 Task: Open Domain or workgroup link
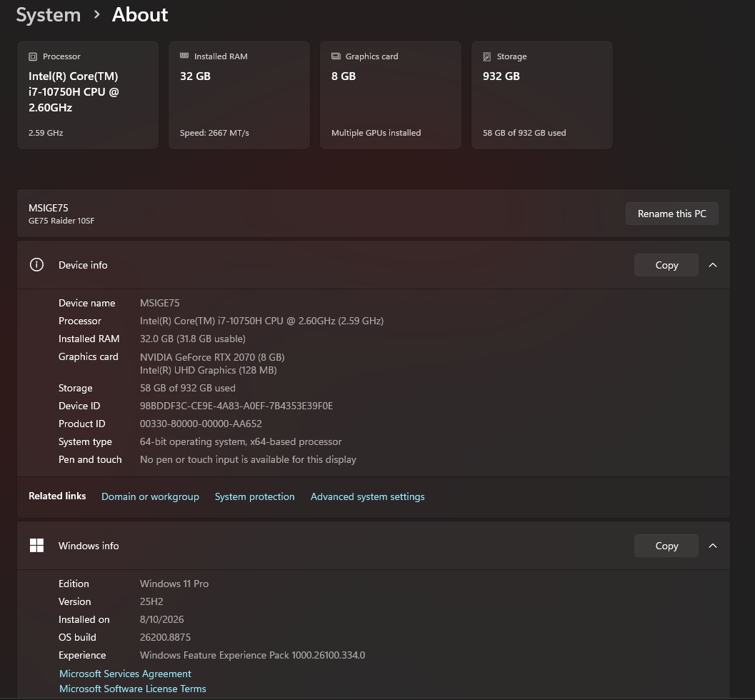150,496
